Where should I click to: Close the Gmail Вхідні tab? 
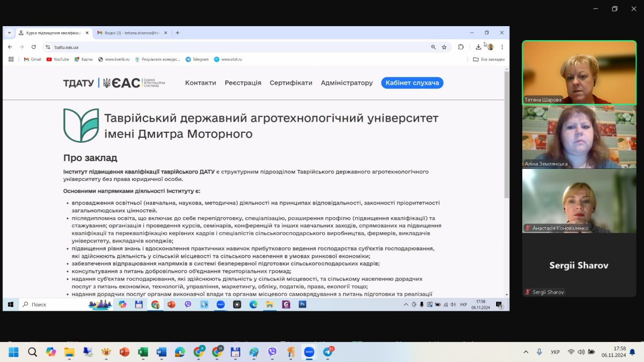click(166, 33)
